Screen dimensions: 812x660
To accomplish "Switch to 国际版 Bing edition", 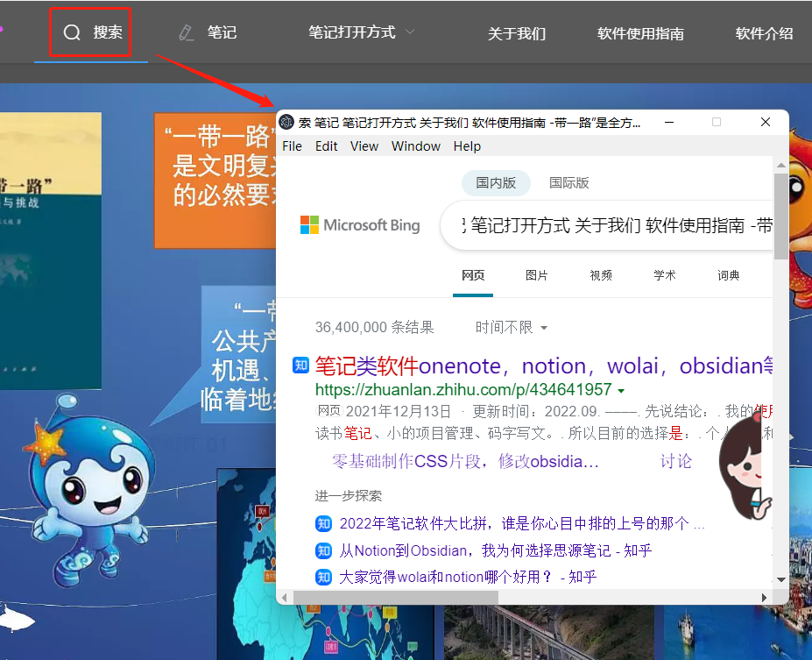I will pyautogui.click(x=568, y=183).
